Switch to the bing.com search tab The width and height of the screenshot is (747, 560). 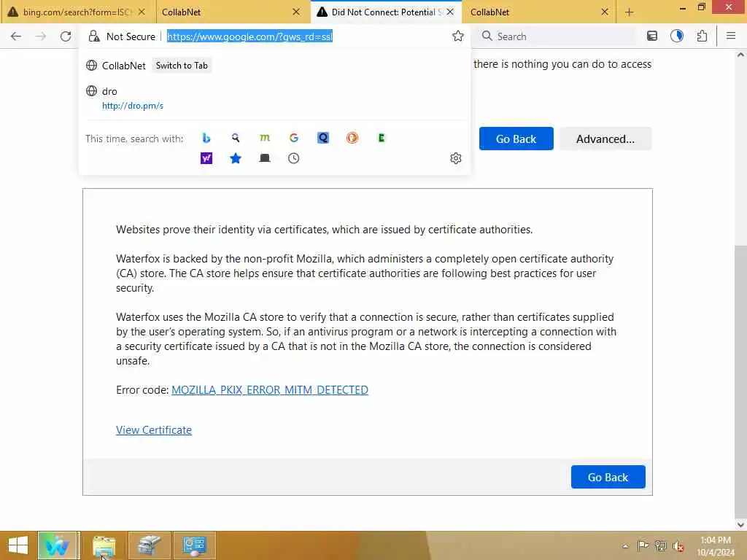77,12
